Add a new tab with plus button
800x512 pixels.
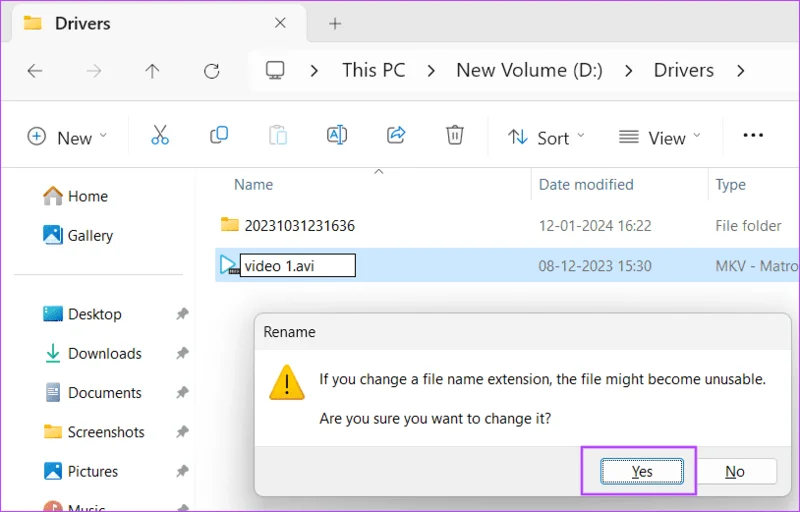(x=335, y=23)
